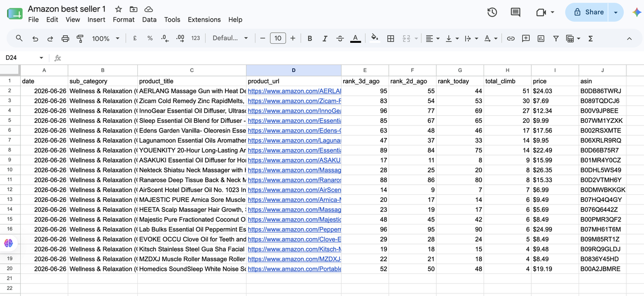Open more number formats (123)

pyautogui.click(x=196, y=38)
